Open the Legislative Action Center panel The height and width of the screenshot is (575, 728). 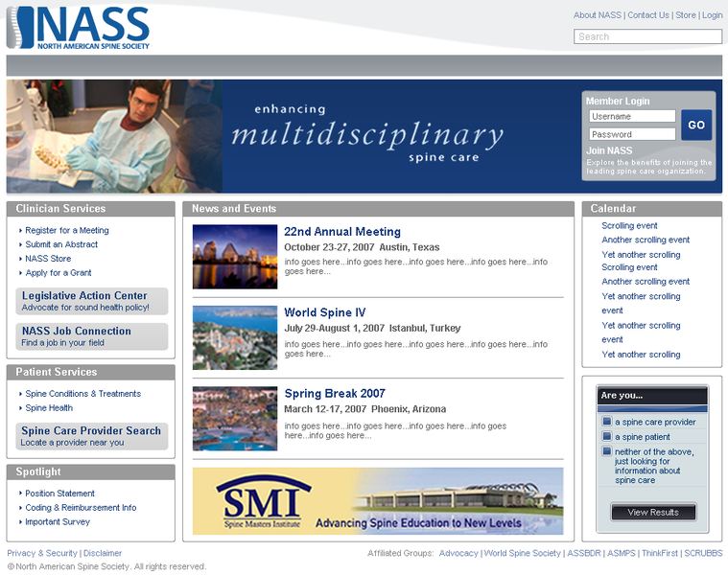pos(92,301)
